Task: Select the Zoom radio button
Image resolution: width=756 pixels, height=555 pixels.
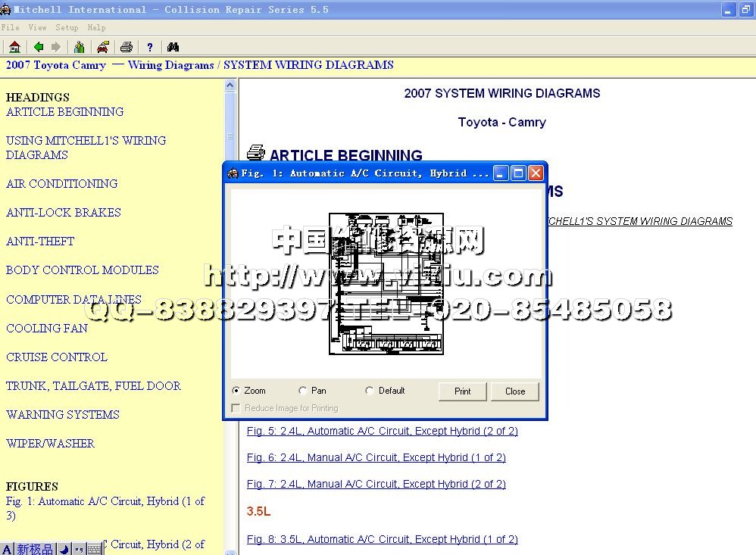Action: (236, 391)
